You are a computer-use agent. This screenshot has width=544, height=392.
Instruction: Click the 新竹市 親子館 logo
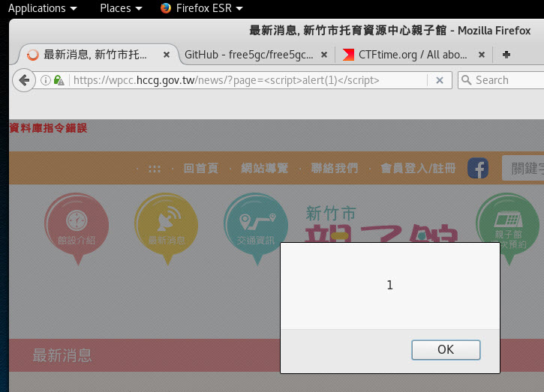point(382,223)
